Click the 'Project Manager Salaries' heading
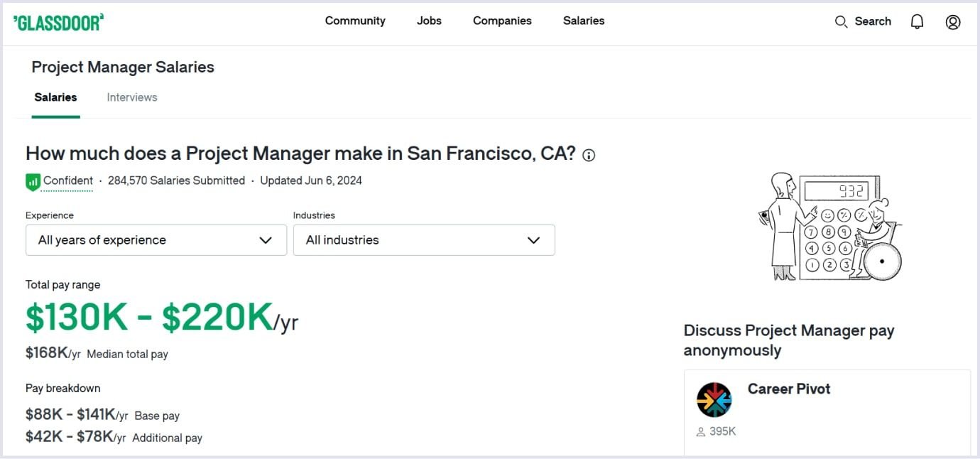The width and height of the screenshot is (980, 459). pos(123,67)
